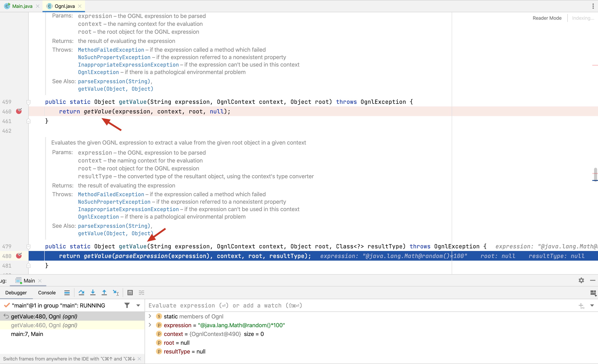
Task: Close the Main.java editor tab
Action: 38,6
